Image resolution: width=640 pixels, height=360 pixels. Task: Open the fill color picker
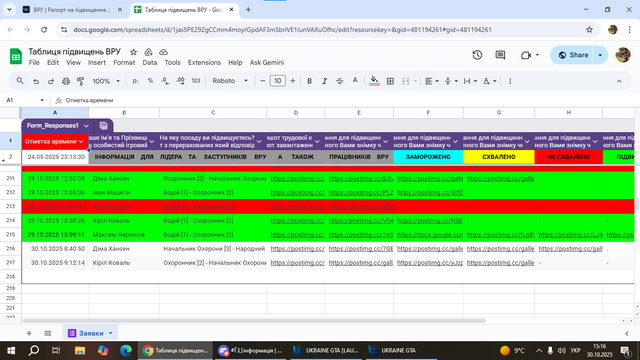click(374, 81)
